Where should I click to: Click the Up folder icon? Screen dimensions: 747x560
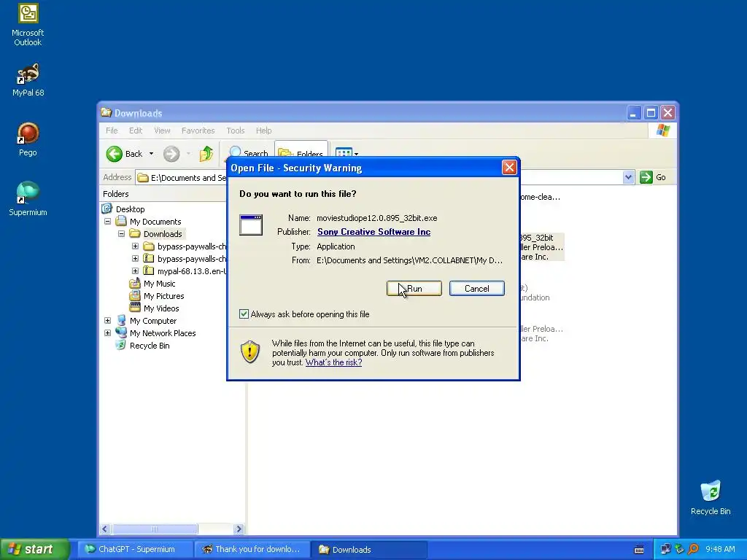[206, 153]
